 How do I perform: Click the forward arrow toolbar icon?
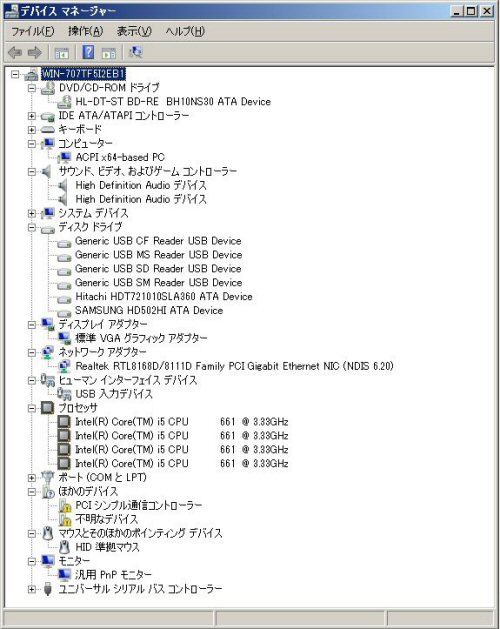tap(35, 53)
